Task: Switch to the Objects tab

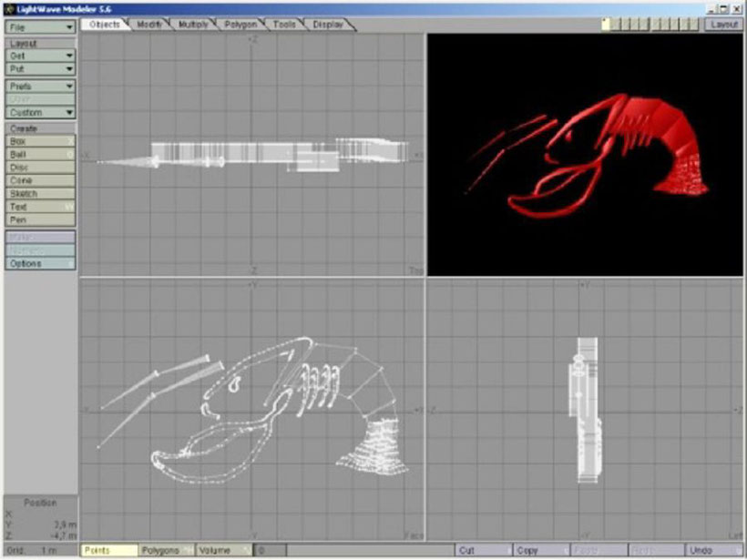Action: click(x=105, y=25)
